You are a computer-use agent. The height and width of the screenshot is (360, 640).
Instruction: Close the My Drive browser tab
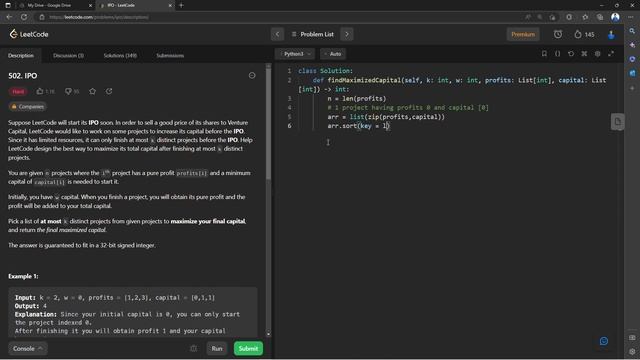pos(90,5)
